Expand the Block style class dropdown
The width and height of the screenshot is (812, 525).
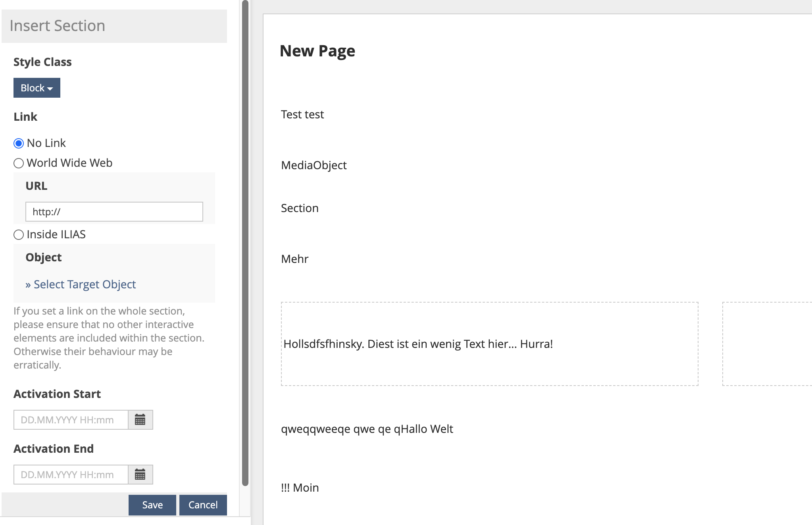pyautogui.click(x=37, y=88)
